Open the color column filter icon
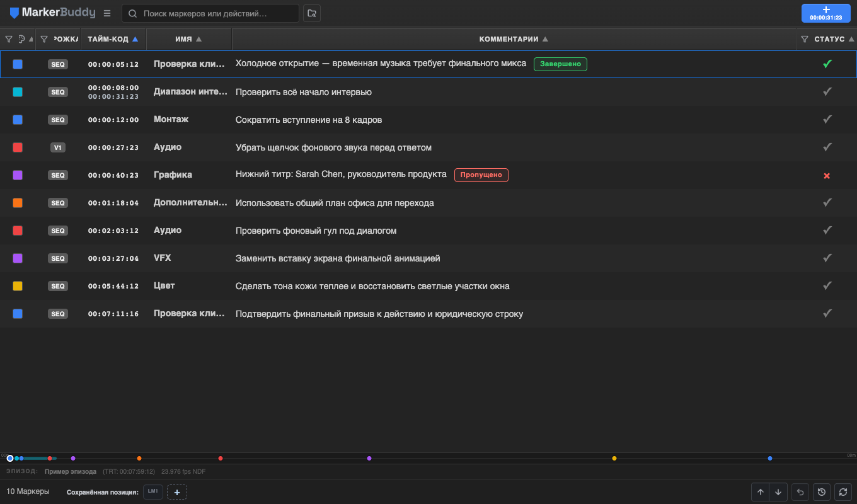Viewport: 857px width, 504px height. click(9, 39)
